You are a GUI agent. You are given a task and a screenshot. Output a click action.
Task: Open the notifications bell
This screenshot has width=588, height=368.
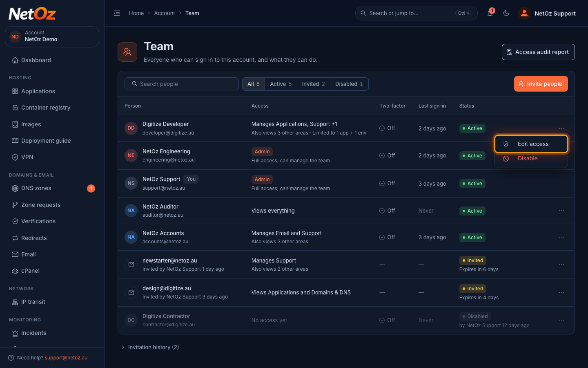[x=490, y=13]
